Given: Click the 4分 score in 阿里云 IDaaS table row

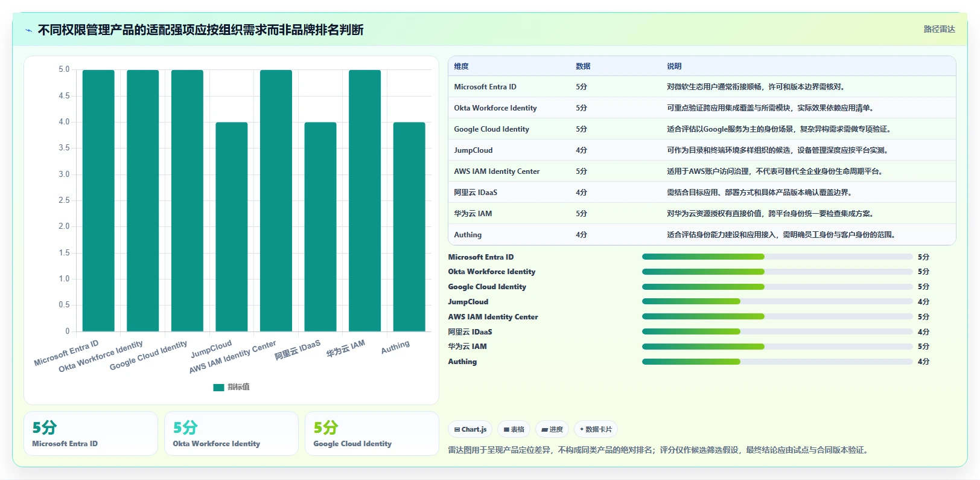Looking at the screenshot, I should (x=581, y=193).
